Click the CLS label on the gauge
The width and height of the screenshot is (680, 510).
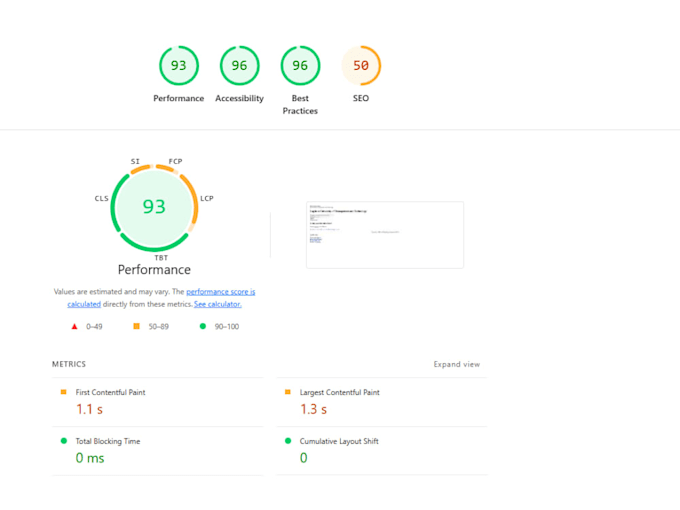point(101,198)
